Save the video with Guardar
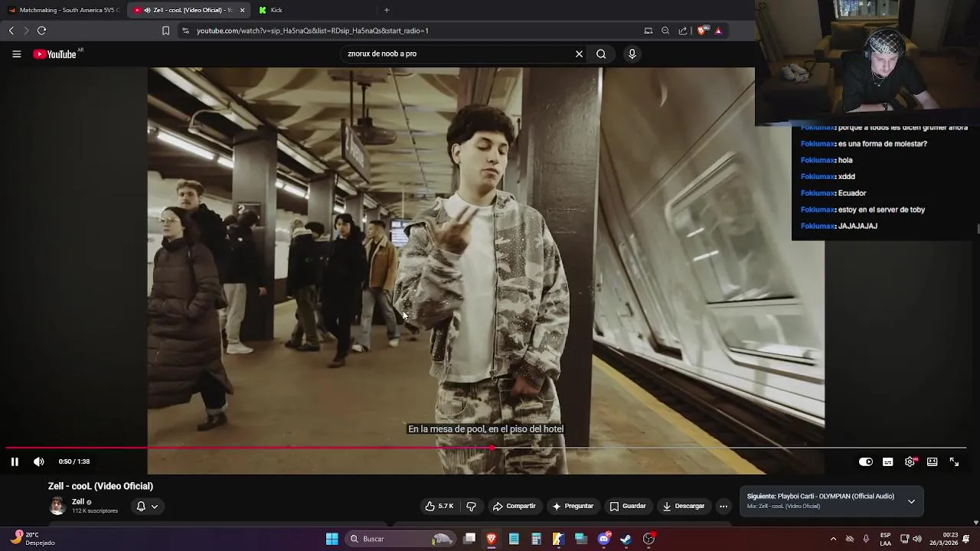980x551 pixels. [x=628, y=506]
